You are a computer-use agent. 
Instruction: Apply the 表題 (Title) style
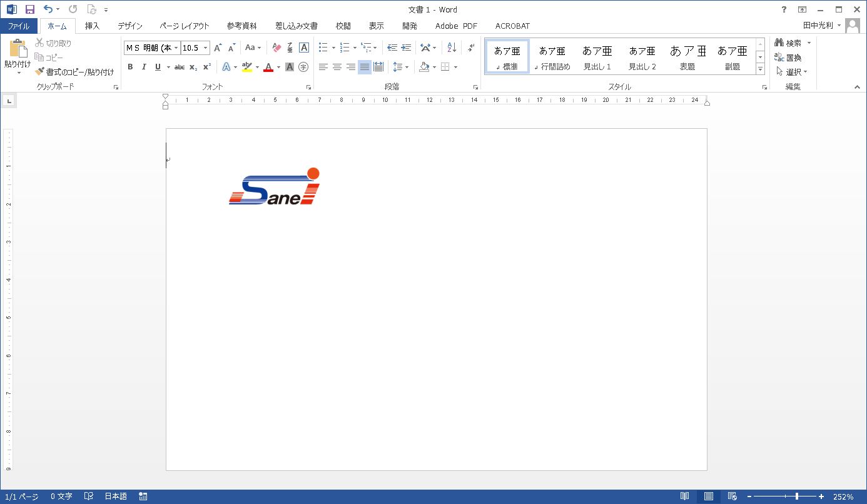pos(687,57)
